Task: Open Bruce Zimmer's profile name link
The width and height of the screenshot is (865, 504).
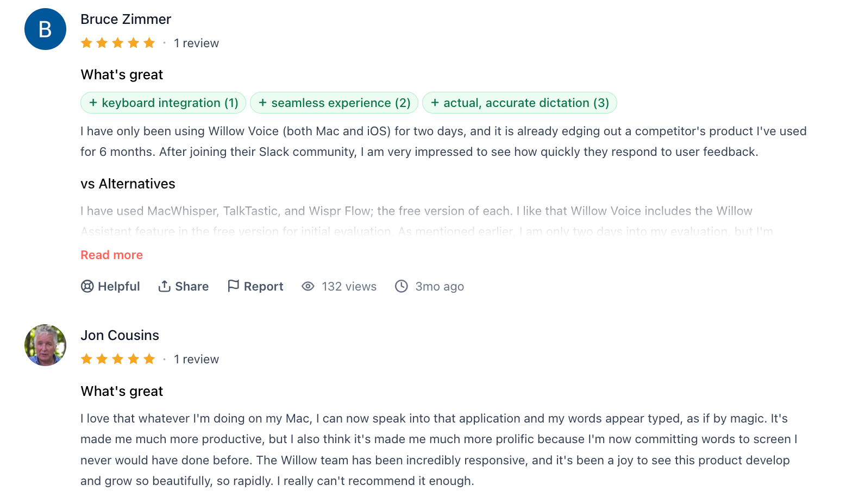Action: tap(126, 19)
